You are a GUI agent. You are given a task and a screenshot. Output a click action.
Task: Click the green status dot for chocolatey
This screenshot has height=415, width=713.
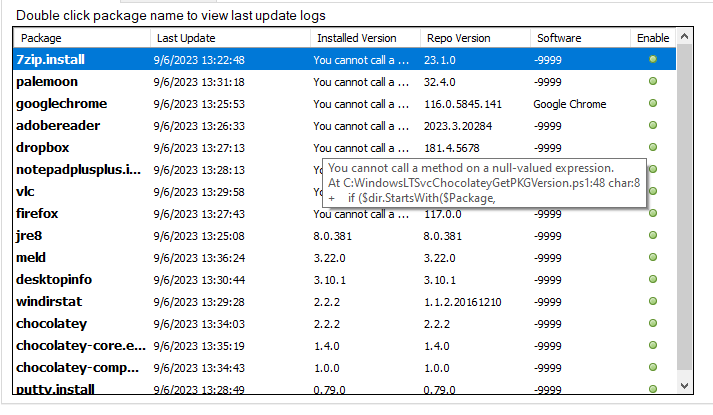point(653,324)
